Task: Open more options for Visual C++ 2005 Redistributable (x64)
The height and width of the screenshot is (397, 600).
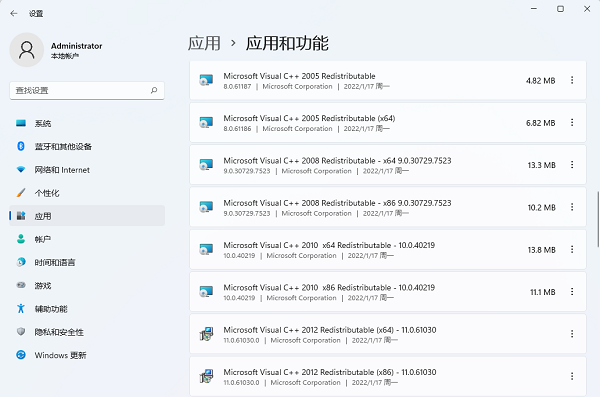Action: [x=572, y=123]
